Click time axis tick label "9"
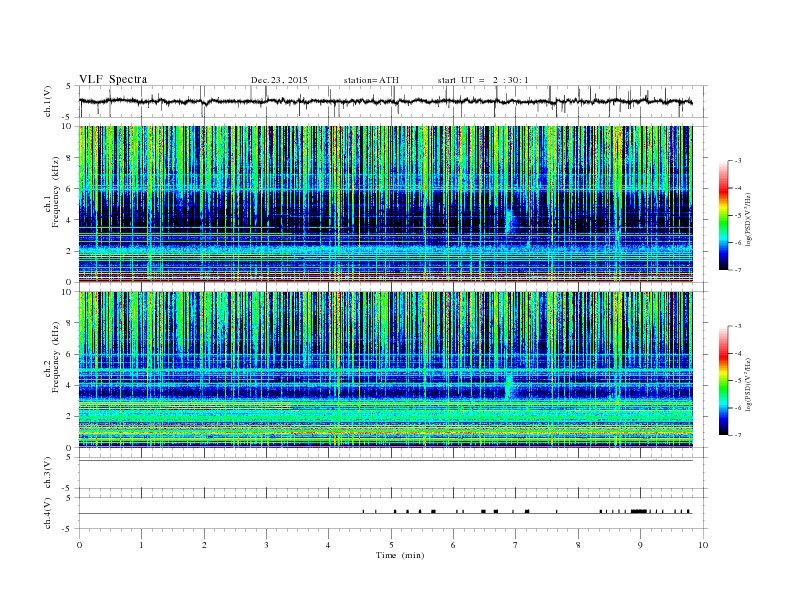 click(x=640, y=545)
